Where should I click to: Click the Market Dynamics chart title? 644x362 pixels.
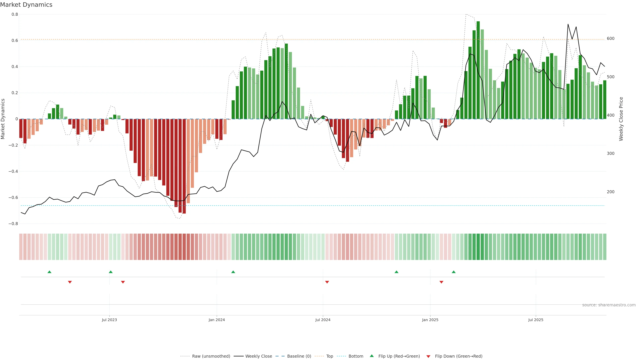point(26,5)
